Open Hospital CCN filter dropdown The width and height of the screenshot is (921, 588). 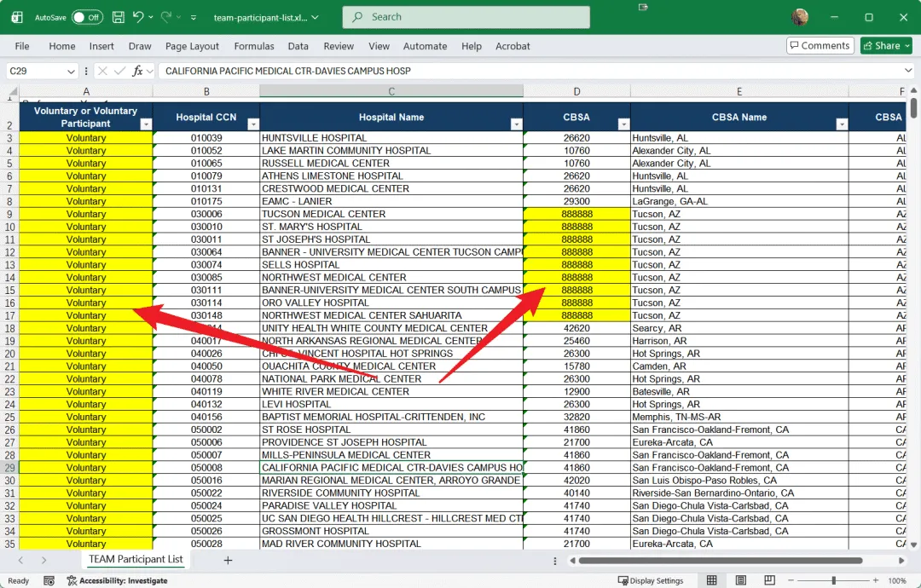(x=253, y=124)
